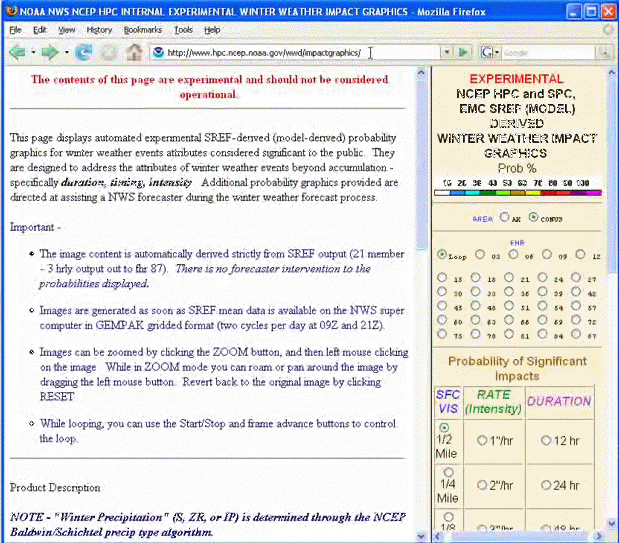This screenshot has height=543, width=619.
Task: Click the left frame scroll-up arrow
Action: tap(421, 72)
